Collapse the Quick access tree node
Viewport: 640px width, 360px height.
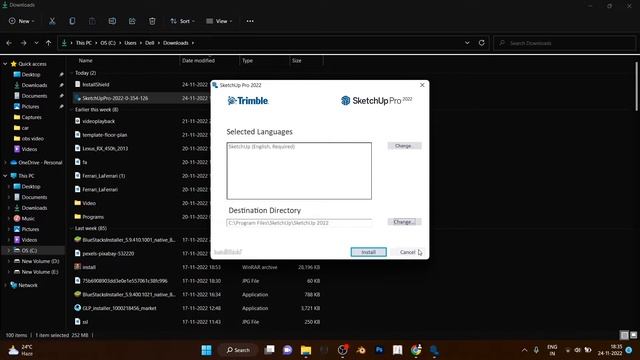click(x=5, y=64)
